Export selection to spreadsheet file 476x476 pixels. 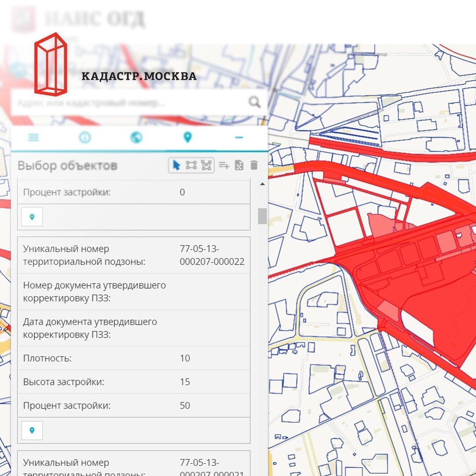coord(239,165)
